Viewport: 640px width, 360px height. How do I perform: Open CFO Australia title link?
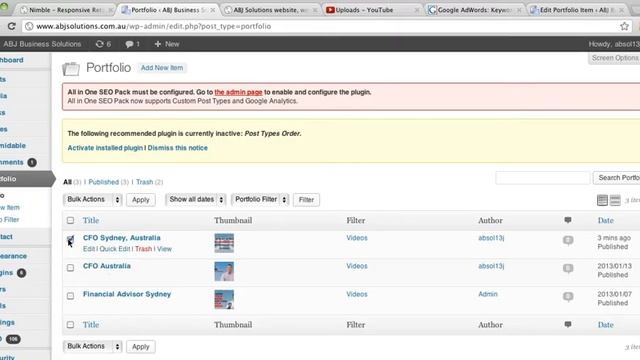pyautogui.click(x=107, y=266)
